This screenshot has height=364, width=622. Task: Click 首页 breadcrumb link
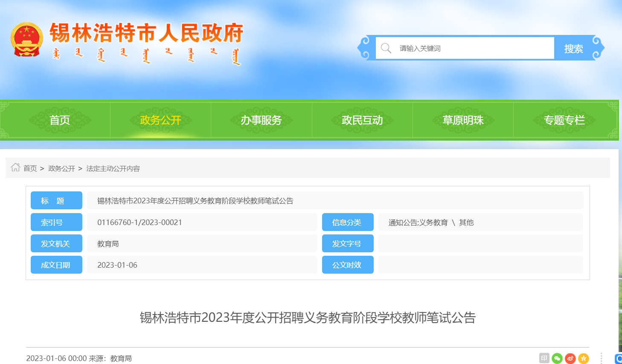[x=30, y=168]
